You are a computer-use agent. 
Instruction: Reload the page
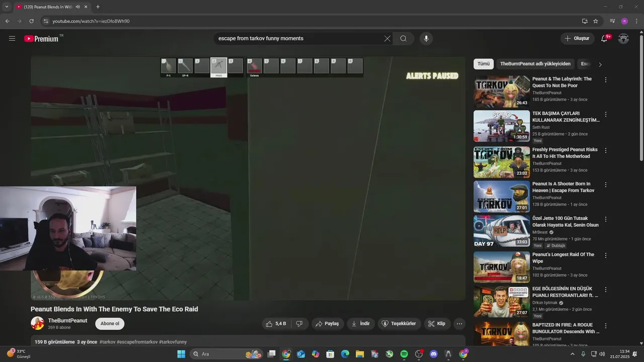[x=31, y=21]
